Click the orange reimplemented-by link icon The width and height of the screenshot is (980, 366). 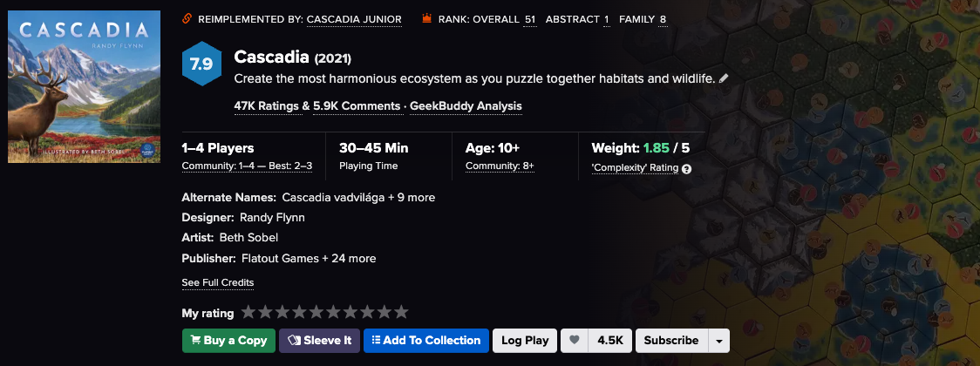click(x=187, y=19)
